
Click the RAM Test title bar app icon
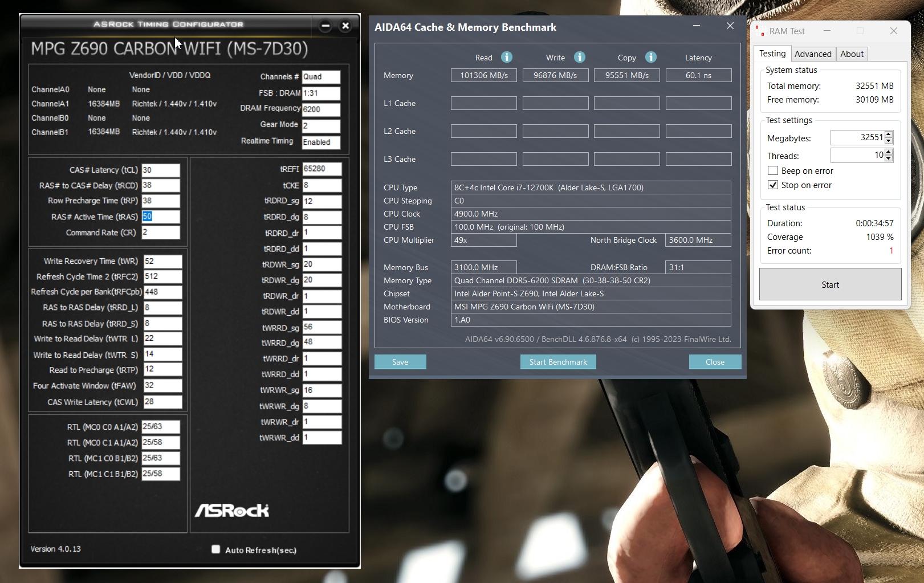coord(760,31)
